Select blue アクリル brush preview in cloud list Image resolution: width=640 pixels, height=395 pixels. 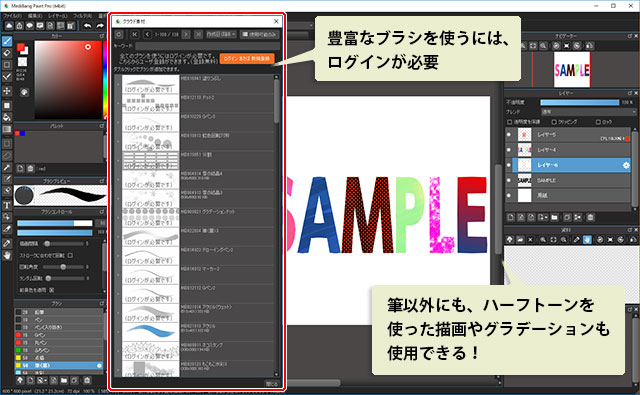[151, 331]
